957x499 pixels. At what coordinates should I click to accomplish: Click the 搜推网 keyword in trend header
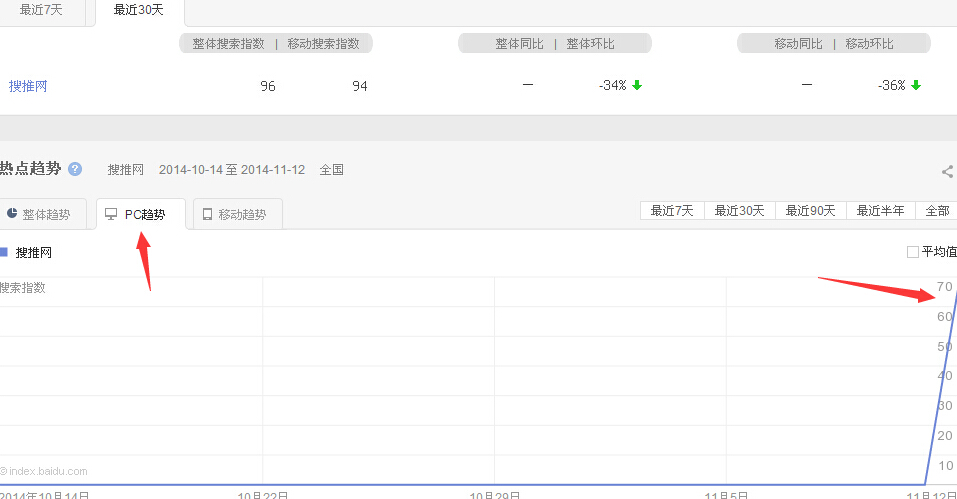click(x=126, y=170)
